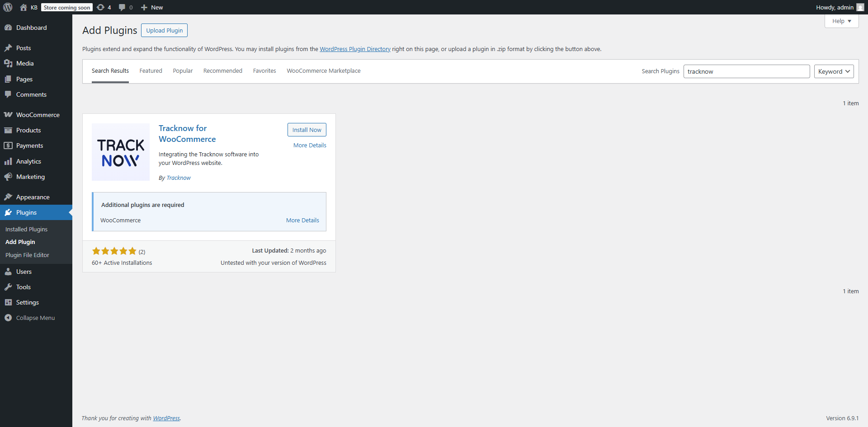Click Install Now for Tracknow plugin
Screen dimensions: 868x427
307,130
